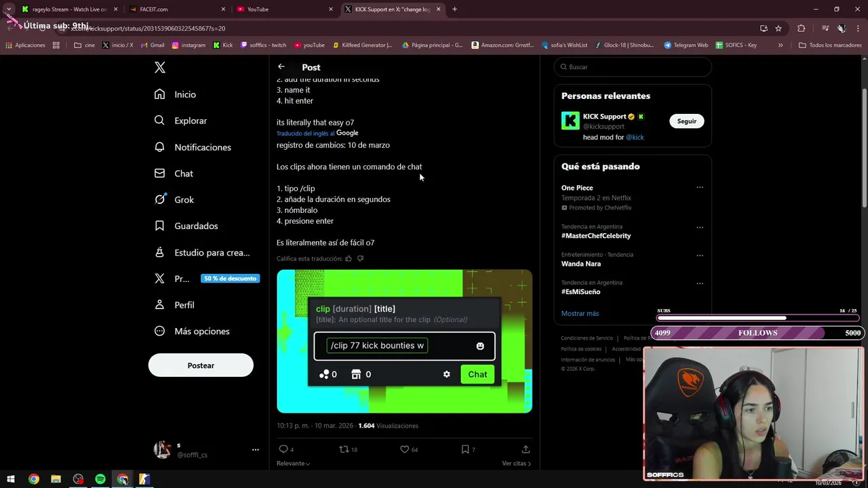Click the Postear button
Screen dimensions: 868x488
(201, 365)
